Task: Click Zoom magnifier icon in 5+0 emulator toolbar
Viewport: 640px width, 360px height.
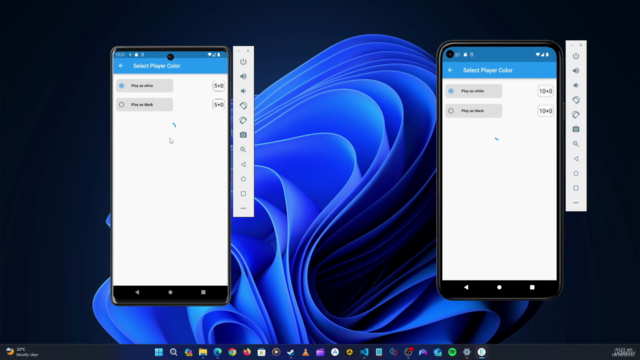Action: [x=243, y=149]
